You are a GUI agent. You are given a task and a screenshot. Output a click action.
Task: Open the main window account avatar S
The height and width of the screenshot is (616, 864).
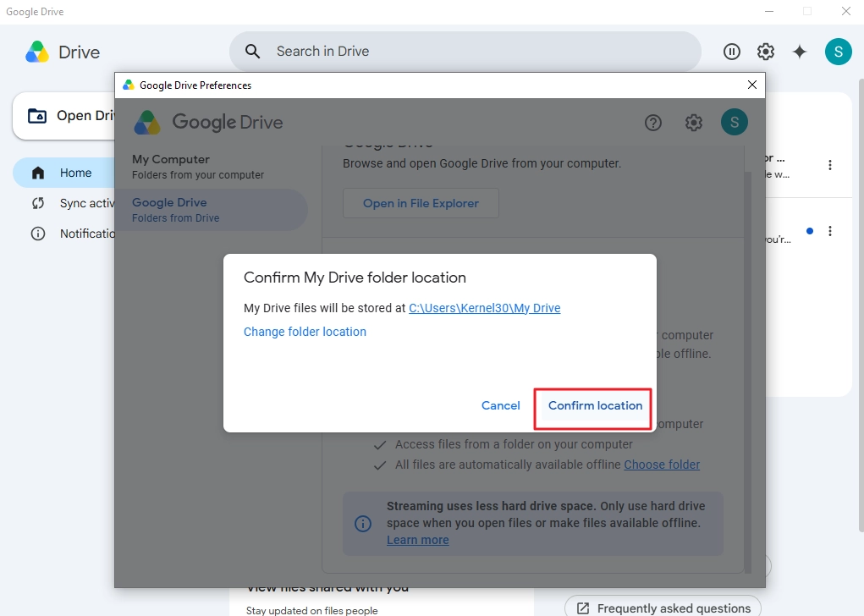[x=838, y=52]
